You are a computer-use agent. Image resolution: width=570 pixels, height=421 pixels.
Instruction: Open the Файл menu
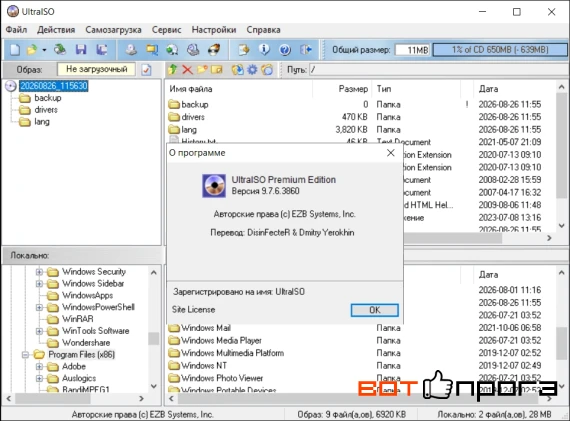click(x=16, y=30)
